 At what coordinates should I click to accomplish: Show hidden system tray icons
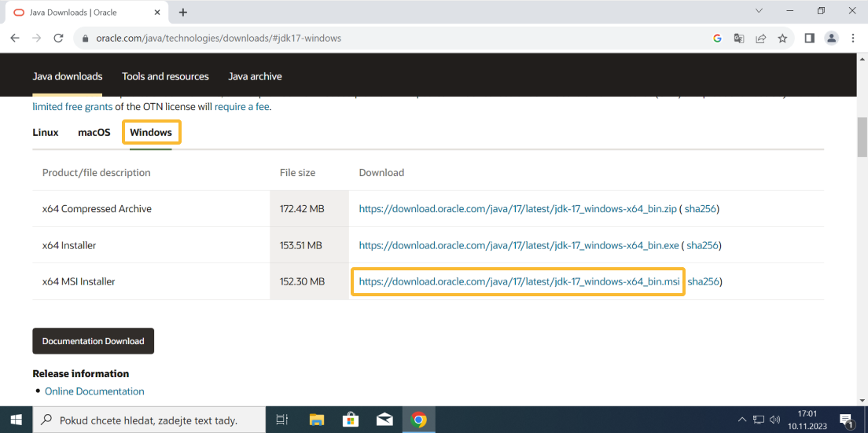tap(741, 420)
